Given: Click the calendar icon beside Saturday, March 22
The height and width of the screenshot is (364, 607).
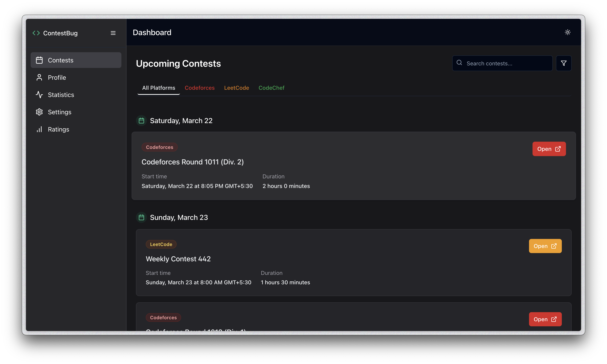Looking at the screenshot, I should (141, 121).
